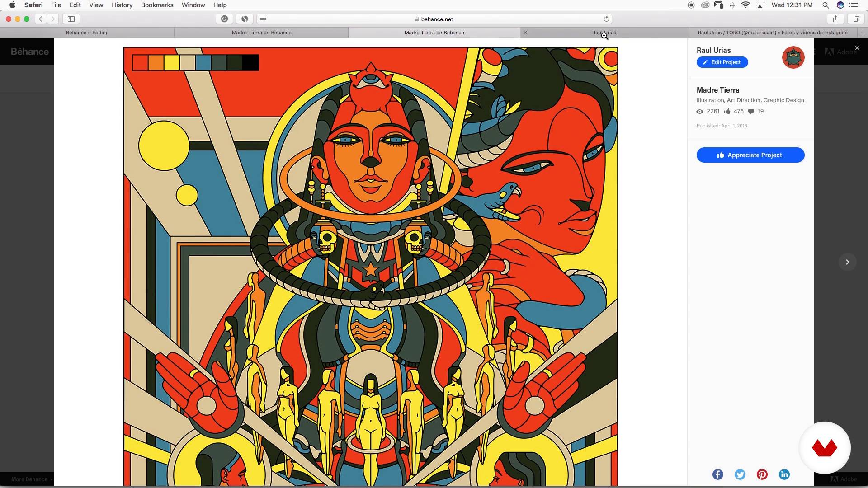Click the second circular extension icon next to Grammarly
Viewport: 868px width, 488px height.
tap(245, 19)
